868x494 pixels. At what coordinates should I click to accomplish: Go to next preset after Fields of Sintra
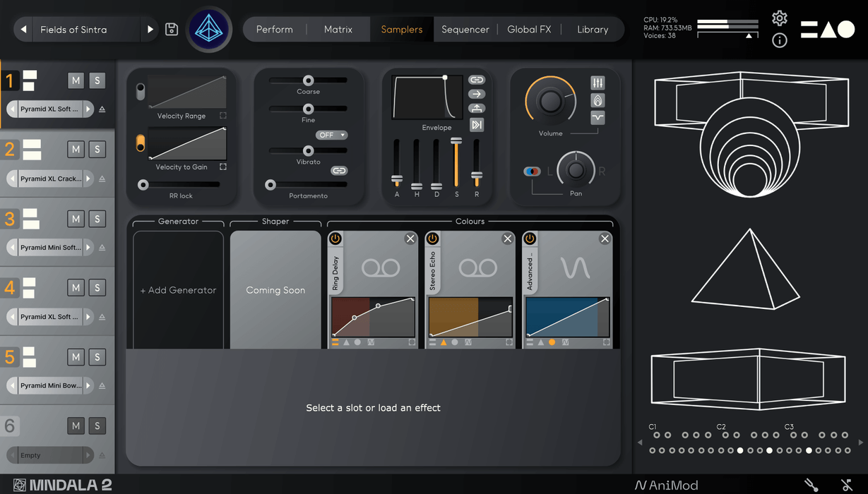click(150, 29)
